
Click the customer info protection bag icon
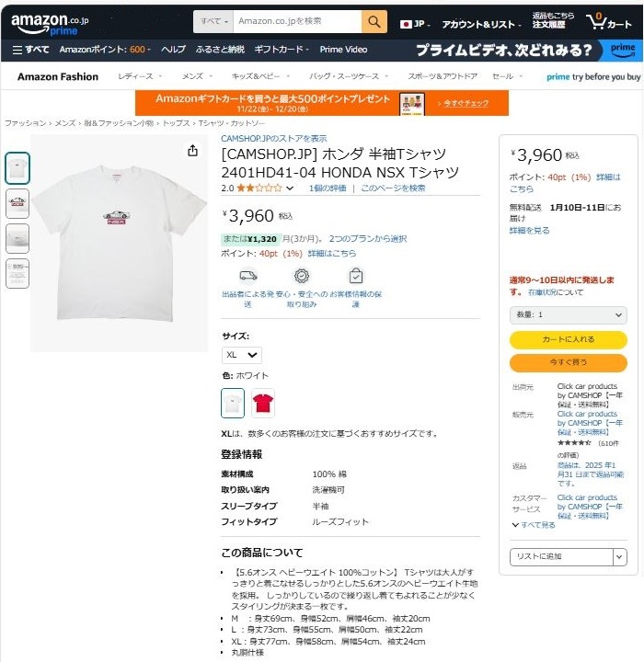click(x=356, y=276)
